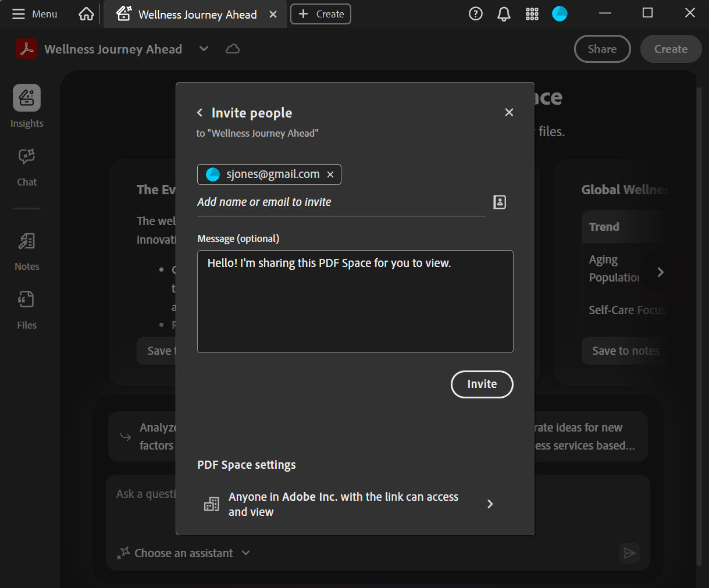709x588 pixels.
Task: Click the Trend column header
Action: click(604, 227)
